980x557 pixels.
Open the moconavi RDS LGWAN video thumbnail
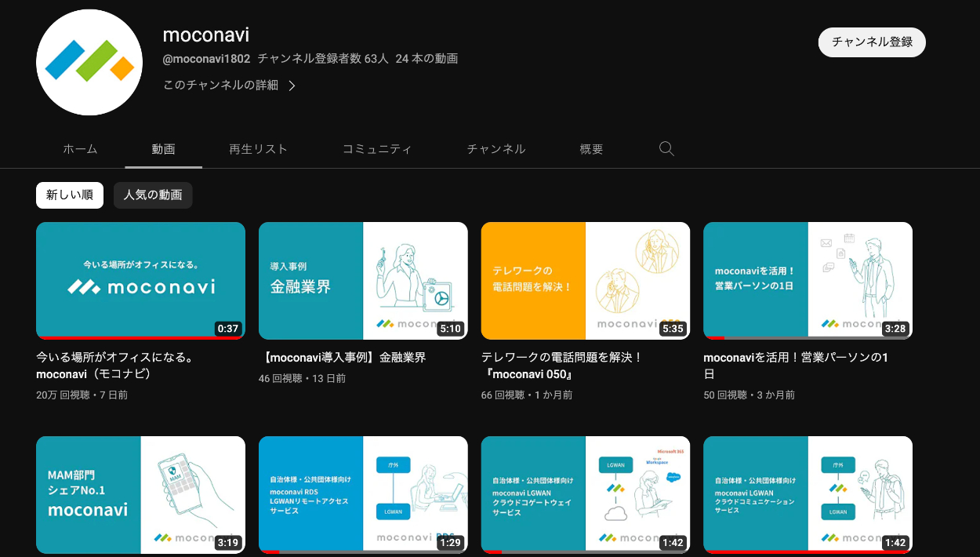(x=363, y=494)
